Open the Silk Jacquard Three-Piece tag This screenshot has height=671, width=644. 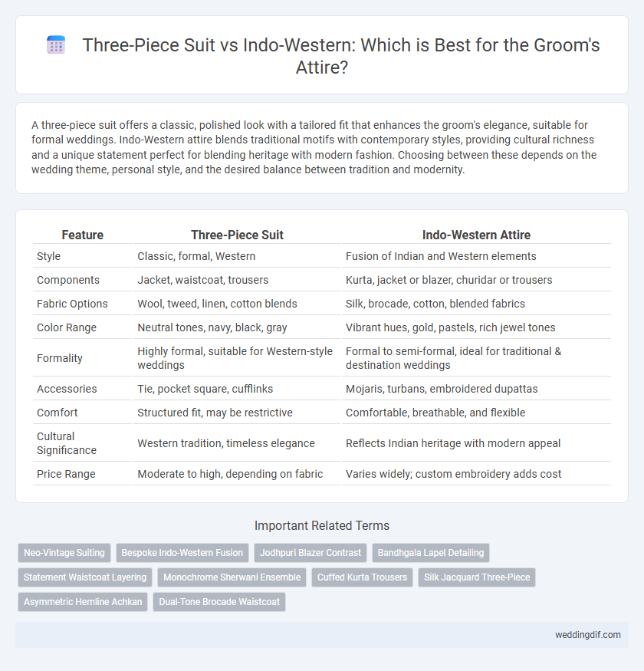click(477, 577)
